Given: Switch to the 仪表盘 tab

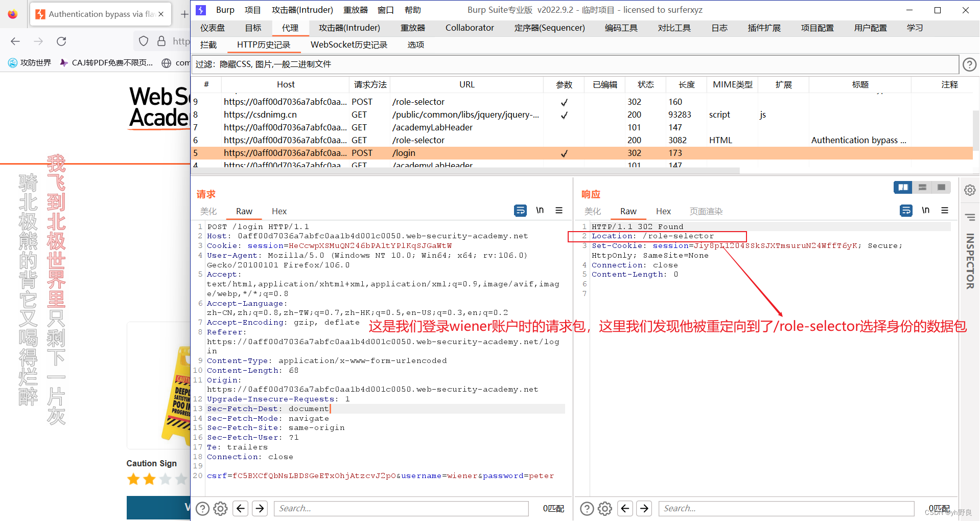Looking at the screenshot, I should coord(213,28).
